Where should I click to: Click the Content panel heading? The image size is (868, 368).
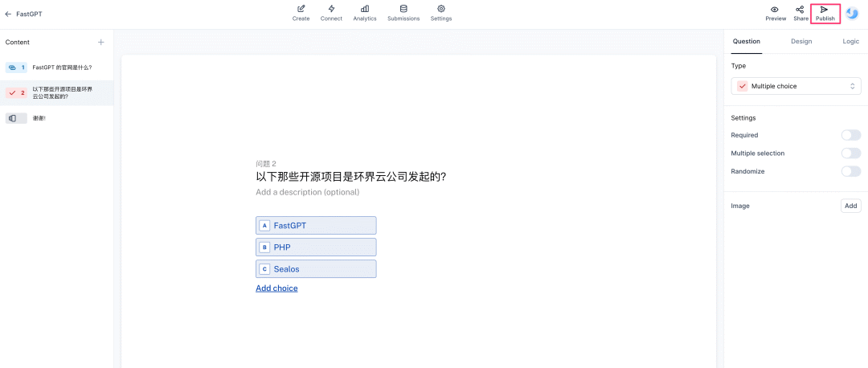coord(18,42)
